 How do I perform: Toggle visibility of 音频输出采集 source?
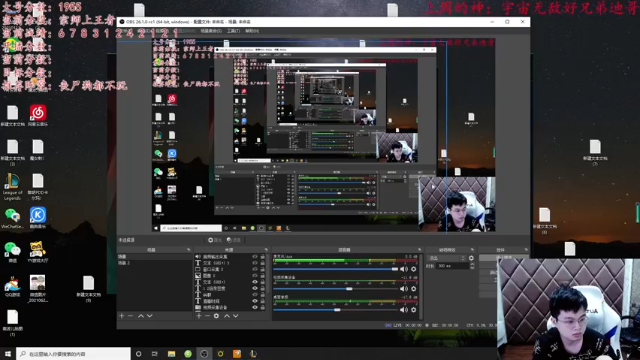tap(255, 257)
